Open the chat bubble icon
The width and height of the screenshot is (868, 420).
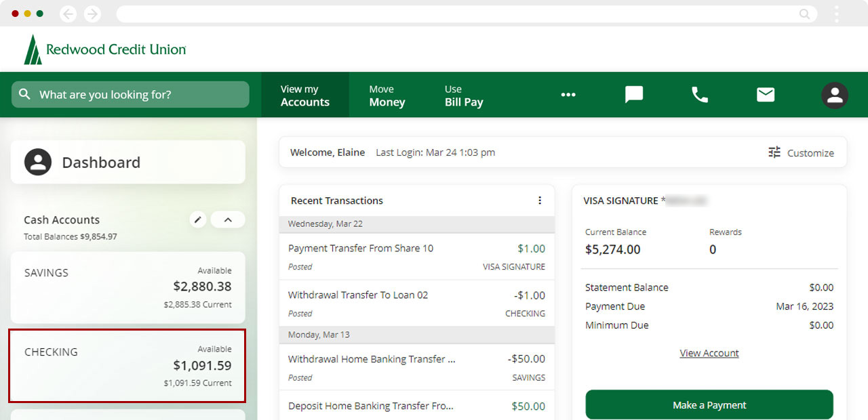(634, 95)
